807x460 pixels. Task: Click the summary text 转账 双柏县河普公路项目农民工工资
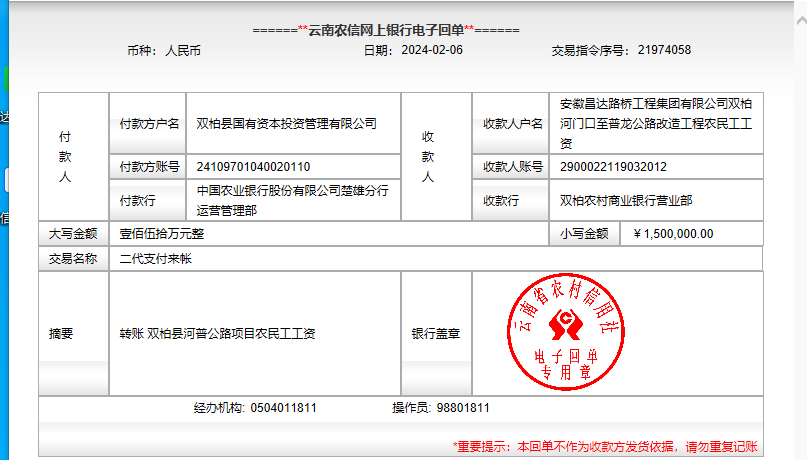pos(217,334)
